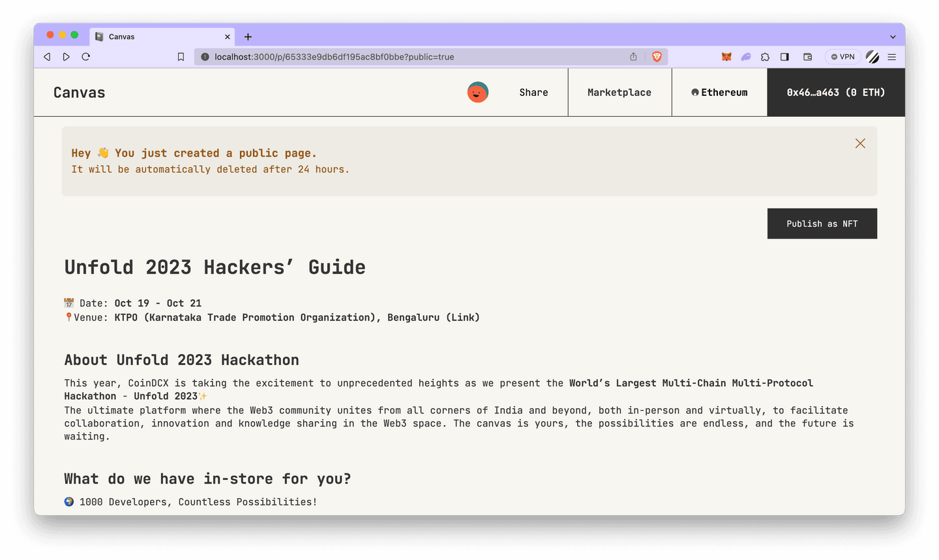Click the macOS green maximize window button
This screenshot has height=560, width=939.
(74, 35)
